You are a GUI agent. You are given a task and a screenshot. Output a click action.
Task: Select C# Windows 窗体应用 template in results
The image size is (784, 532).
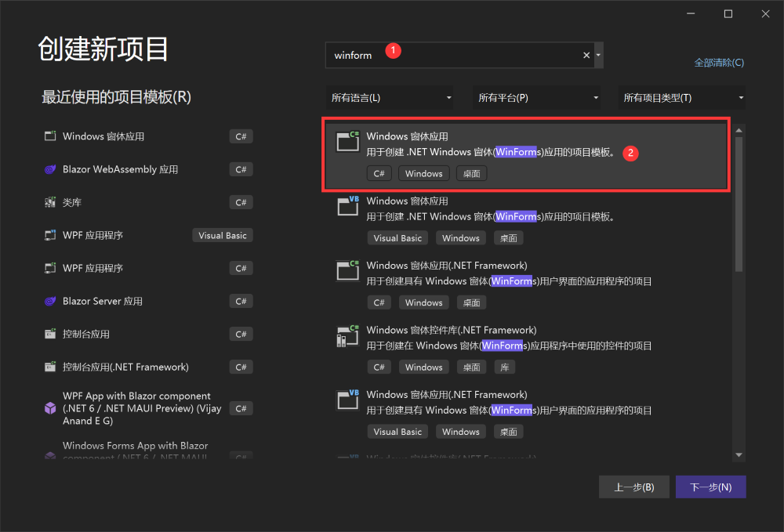tap(526, 155)
